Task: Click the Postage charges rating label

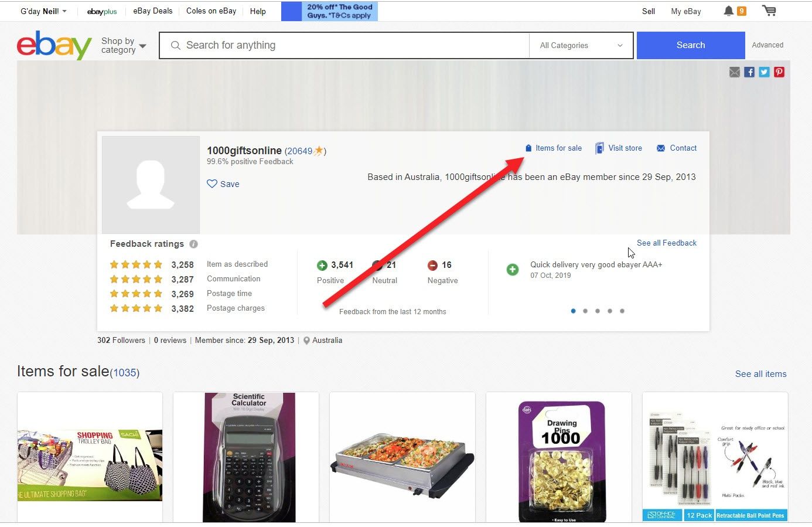Action: click(x=236, y=308)
